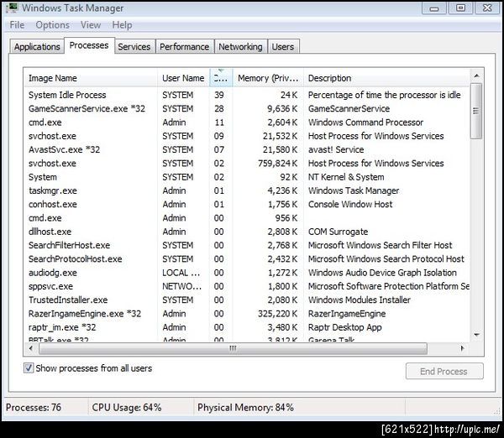The image size is (504, 438).
Task: Click the vertical scrollbar up arrow
Action: pyautogui.click(x=476, y=76)
